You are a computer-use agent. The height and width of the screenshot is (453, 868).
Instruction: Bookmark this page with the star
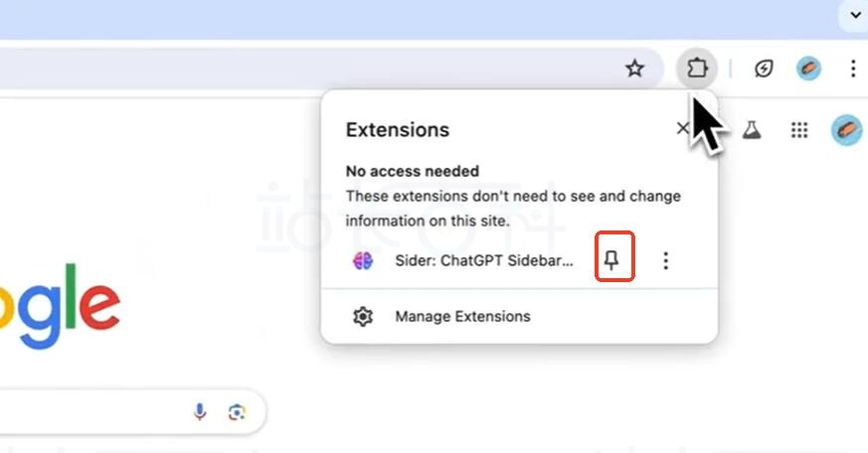(634, 68)
